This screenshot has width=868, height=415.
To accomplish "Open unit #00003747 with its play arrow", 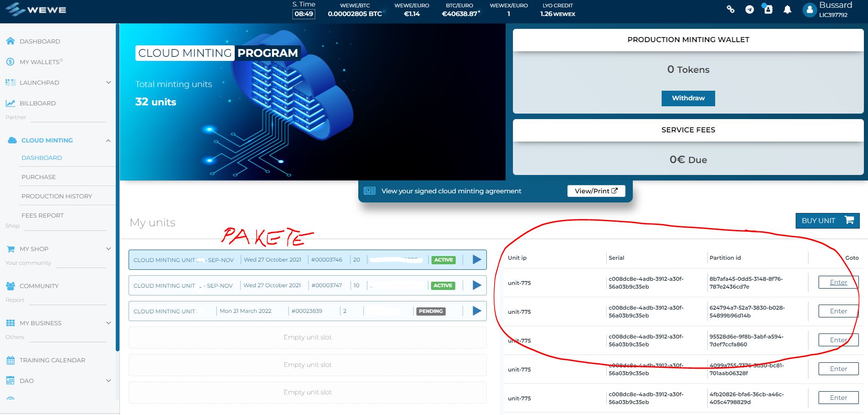I will pos(477,285).
